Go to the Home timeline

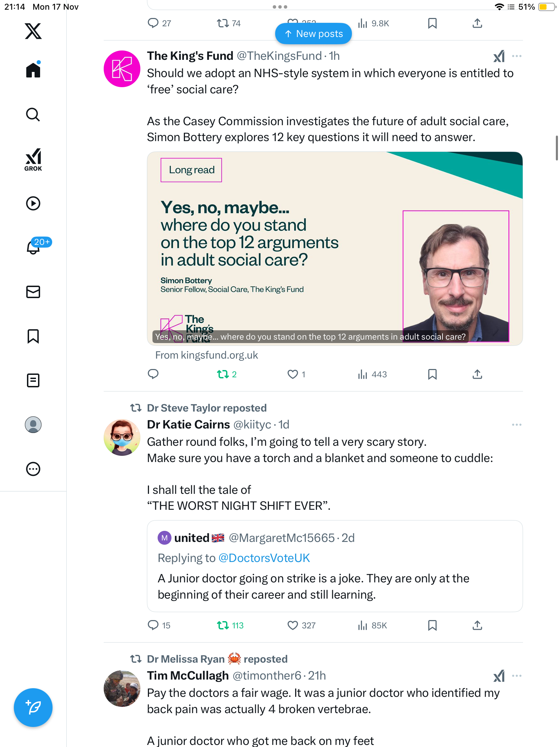[x=33, y=70]
